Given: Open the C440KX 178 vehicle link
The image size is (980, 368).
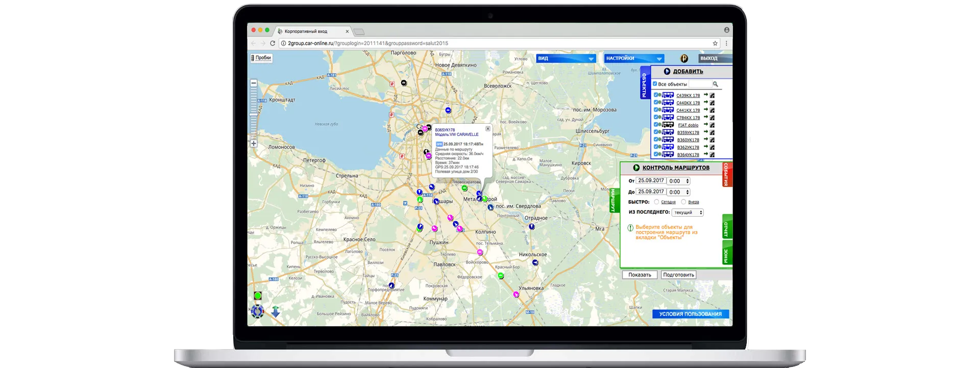Looking at the screenshot, I should tap(688, 103).
